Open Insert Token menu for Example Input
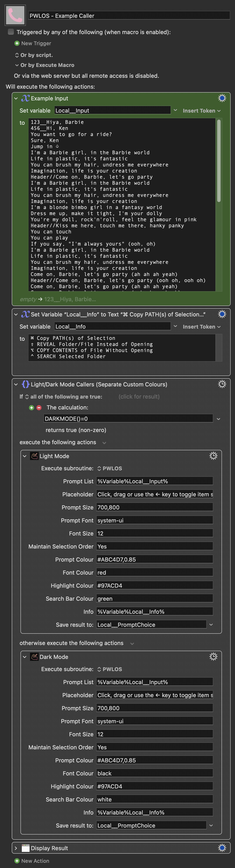The height and width of the screenshot is (868, 235). 202,111
